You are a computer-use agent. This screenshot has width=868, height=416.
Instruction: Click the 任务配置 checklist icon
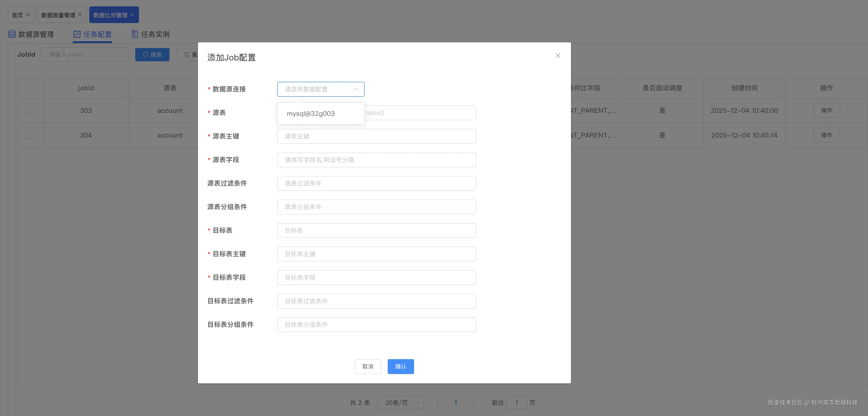[77, 34]
